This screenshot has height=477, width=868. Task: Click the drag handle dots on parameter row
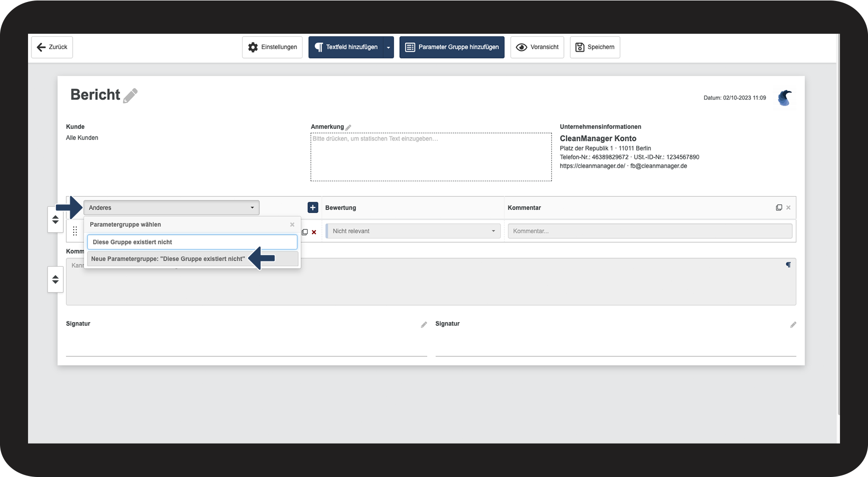pyautogui.click(x=75, y=231)
